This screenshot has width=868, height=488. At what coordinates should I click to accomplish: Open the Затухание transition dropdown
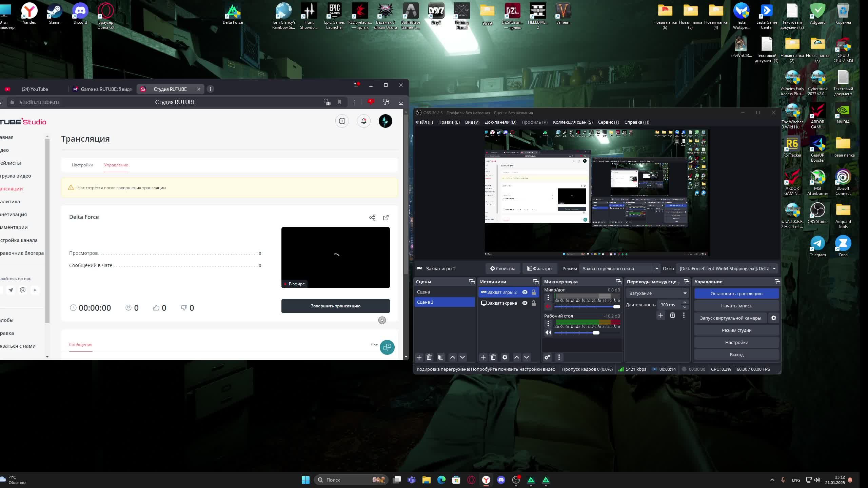tap(657, 293)
